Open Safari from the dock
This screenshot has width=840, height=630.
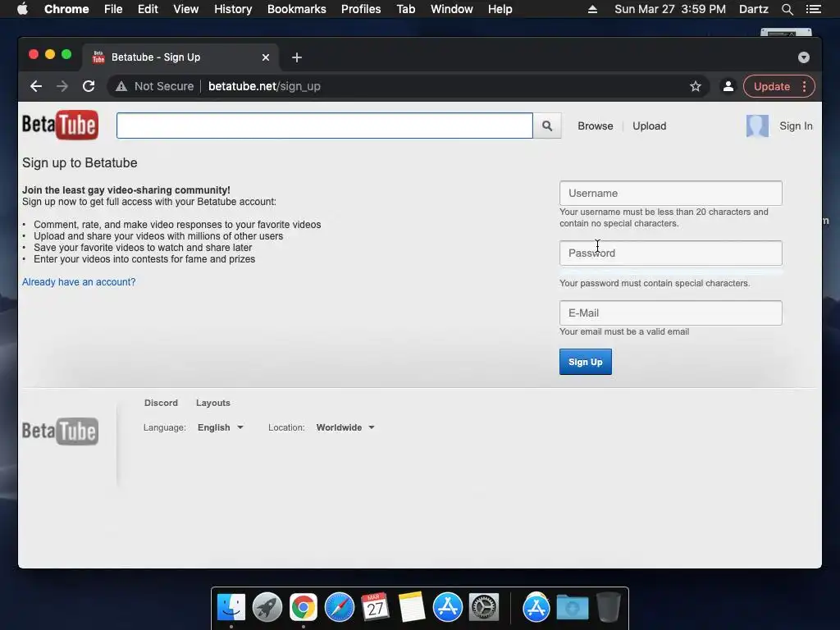coord(340,608)
